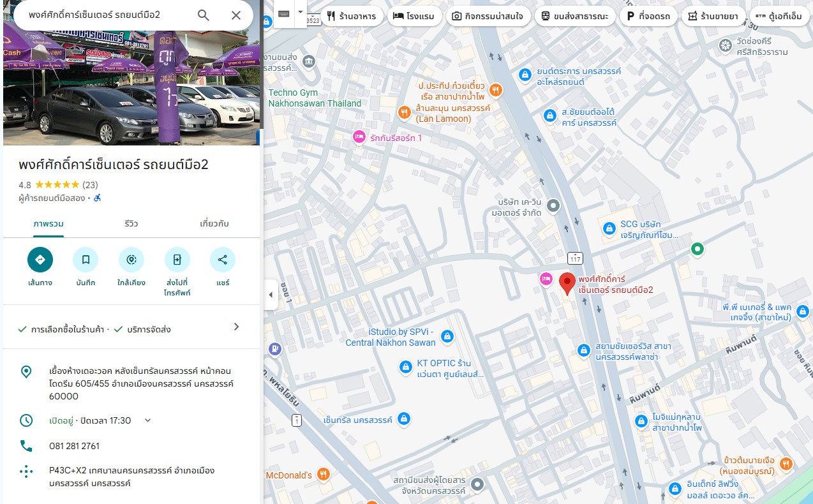Click the clock hours icon
The height and width of the screenshot is (504, 813).
tap(26, 420)
